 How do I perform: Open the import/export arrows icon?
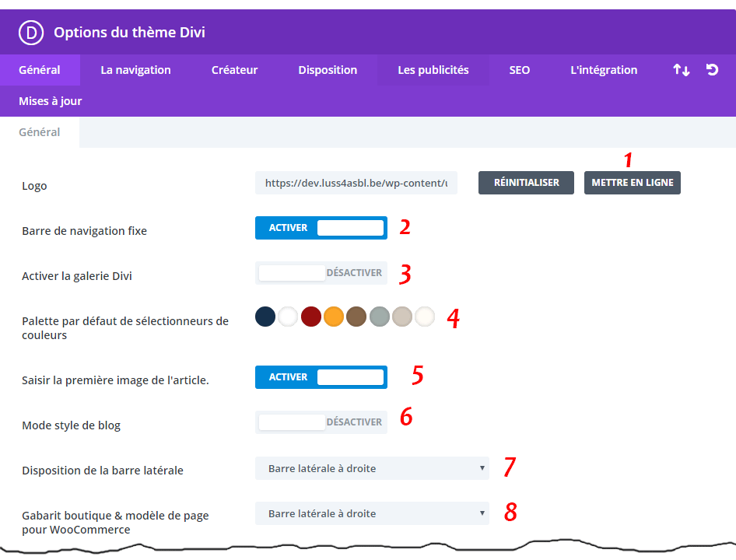[681, 70]
